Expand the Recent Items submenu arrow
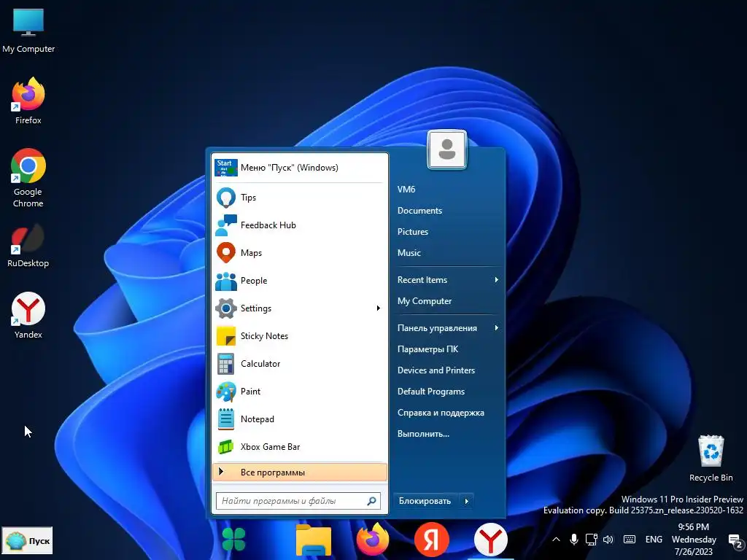The height and width of the screenshot is (560, 747). 496,280
